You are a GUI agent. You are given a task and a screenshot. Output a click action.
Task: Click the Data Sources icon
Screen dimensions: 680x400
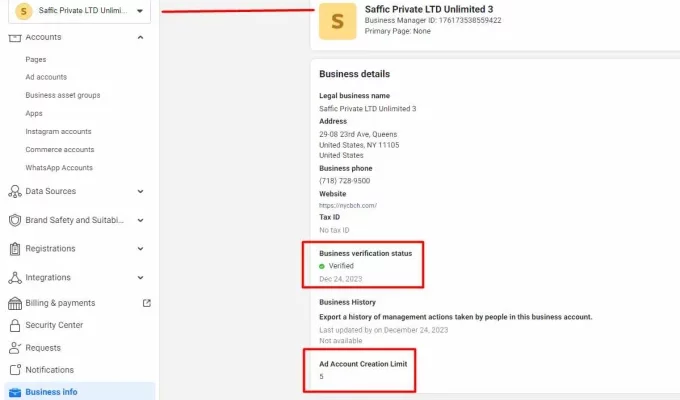(15, 191)
